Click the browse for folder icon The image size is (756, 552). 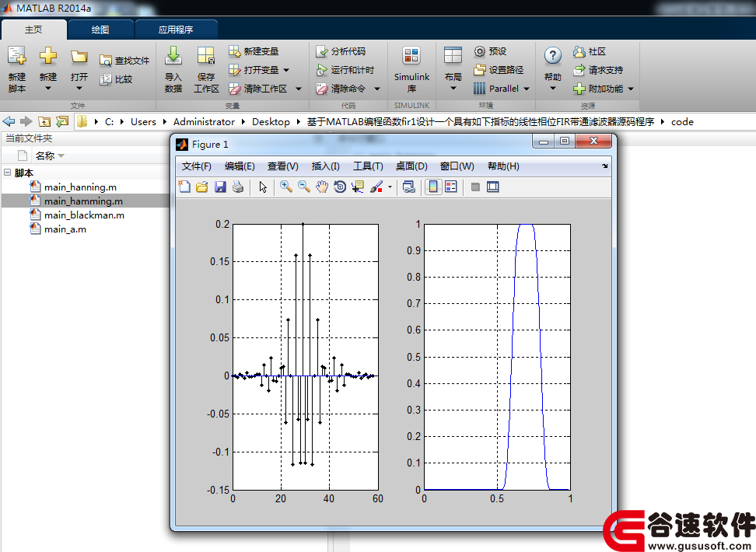pyautogui.click(x=62, y=121)
